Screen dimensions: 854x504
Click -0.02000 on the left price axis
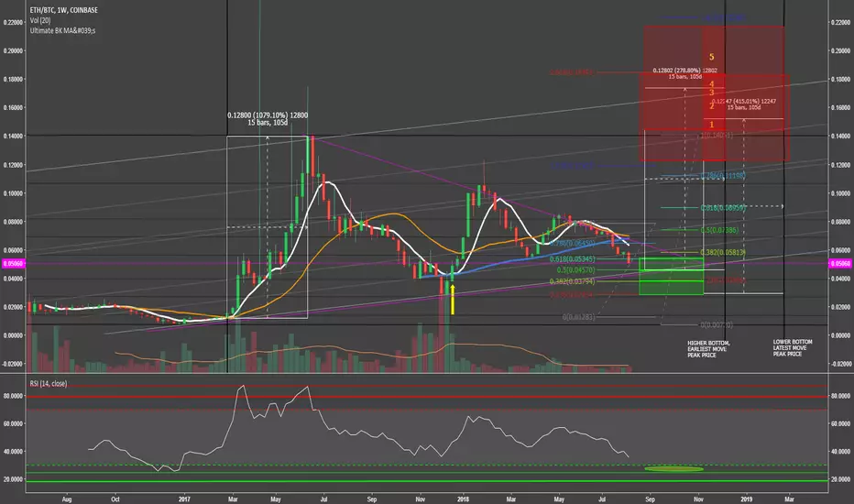[13, 364]
